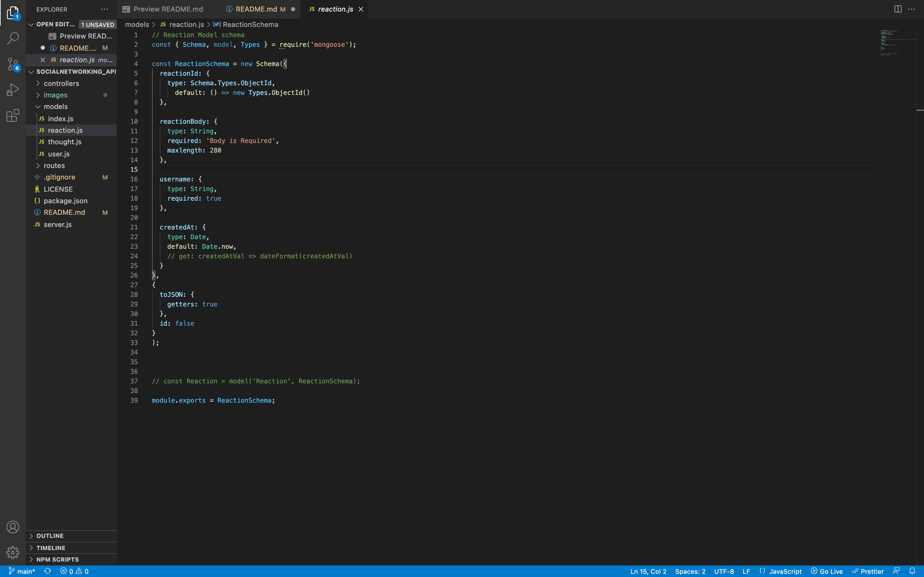Expand the OUTLINE panel
924x577 pixels.
coord(50,536)
